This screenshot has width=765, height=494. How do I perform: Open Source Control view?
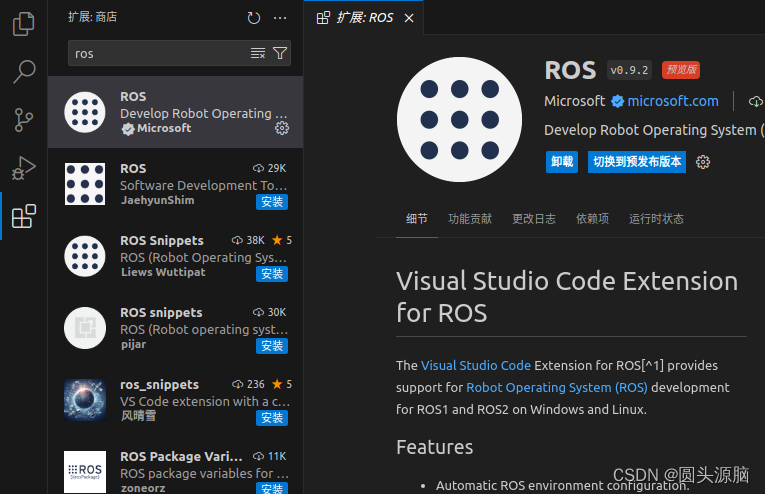click(x=23, y=120)
